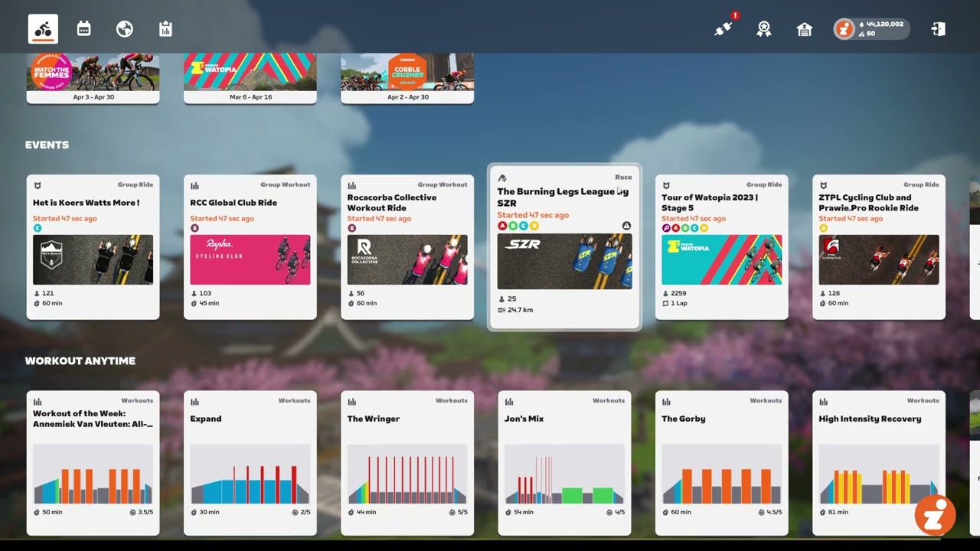Click the triangle icon on the Burning Legs League card

pyautogui.click(x=626, y=226)
